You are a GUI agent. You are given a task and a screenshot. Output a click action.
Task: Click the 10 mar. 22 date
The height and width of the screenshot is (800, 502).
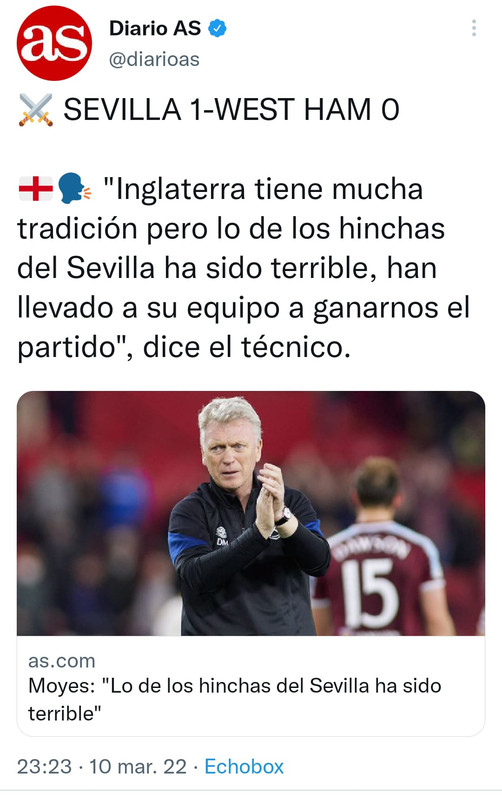(x=138, y=767)
